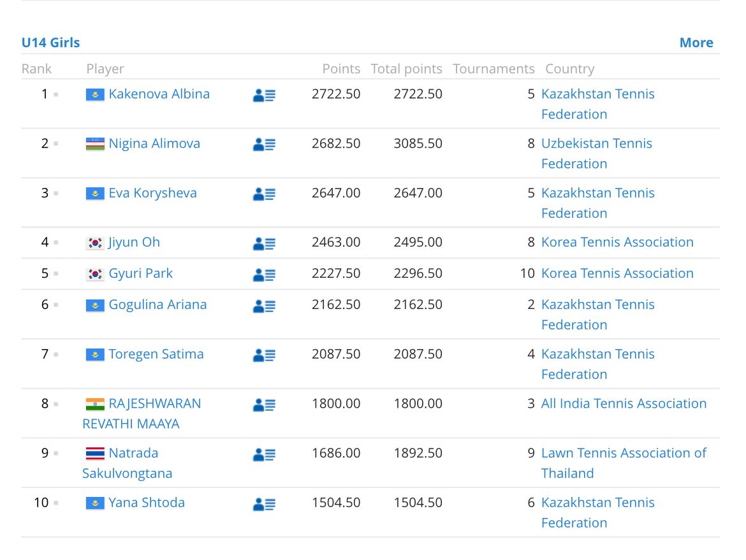Open Kazakhstan Tennis Federation in rank 10 row
Viewport: 746px width, 560px height.
597,512
